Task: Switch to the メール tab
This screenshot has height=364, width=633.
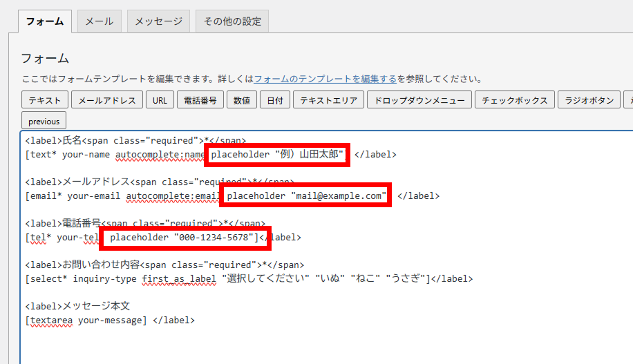Action: [100, 21]
